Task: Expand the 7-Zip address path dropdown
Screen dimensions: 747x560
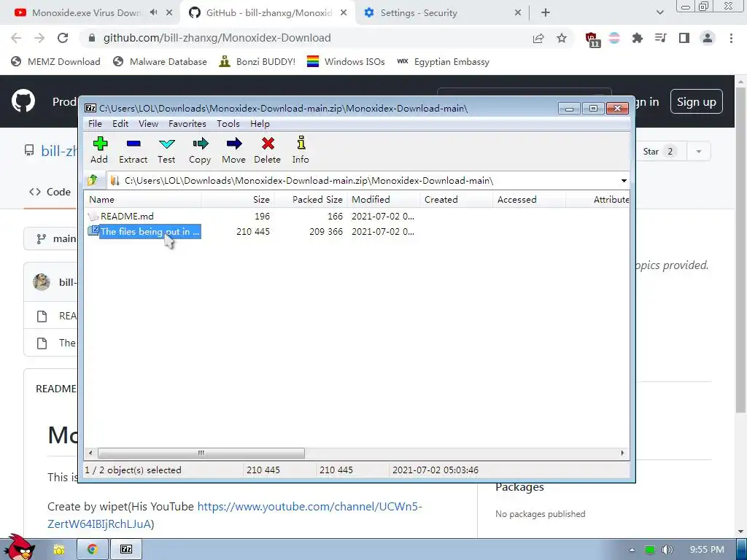Action: (x=623, y=181)
